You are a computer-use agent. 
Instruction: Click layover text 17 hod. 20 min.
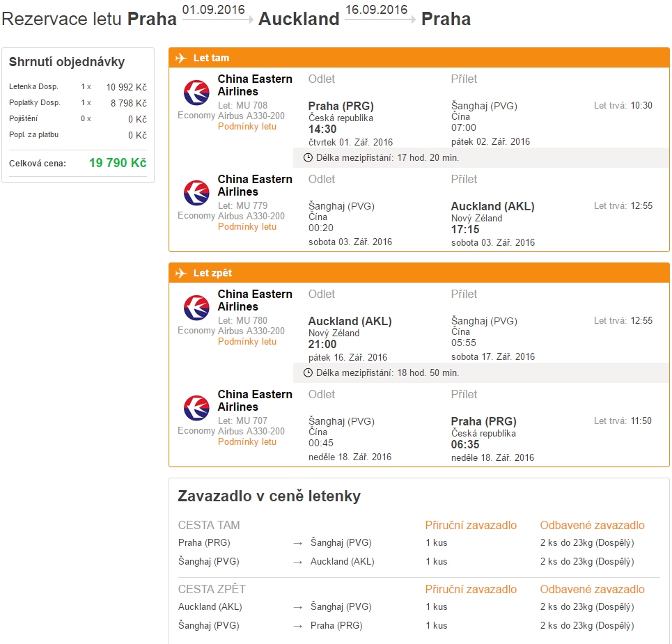click(428, 157)
